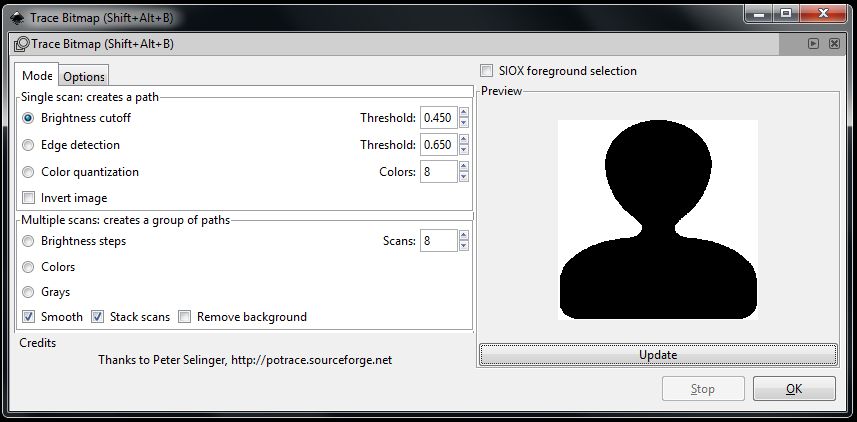The image size is (857, 422).
Task: Click the Edge detection threshold field 0.650
Action: (x=438, y=145)
